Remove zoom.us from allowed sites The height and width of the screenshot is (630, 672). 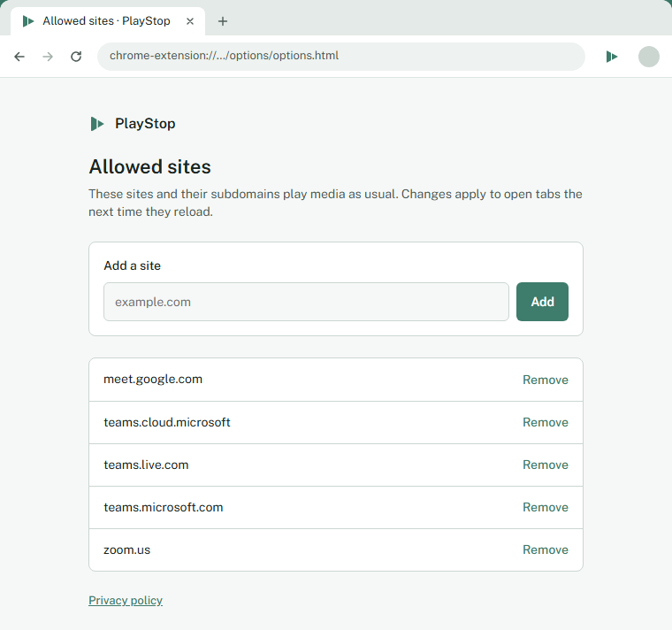coord(546,549)
